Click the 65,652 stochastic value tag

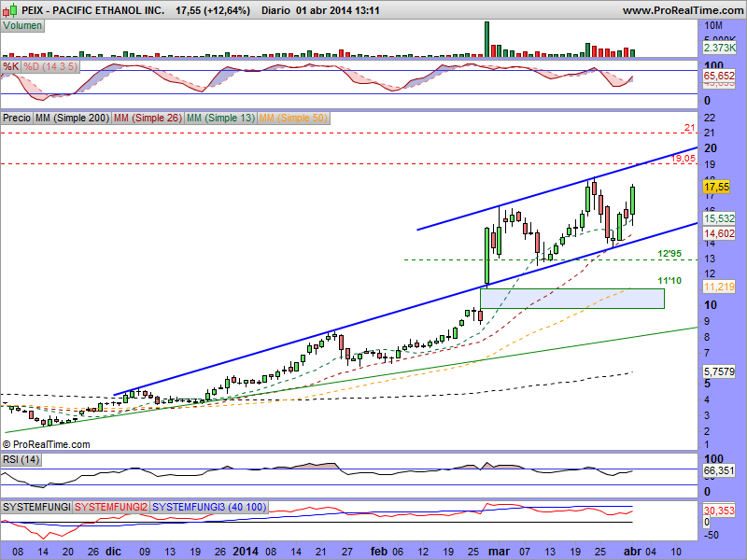tap(719, 76)
